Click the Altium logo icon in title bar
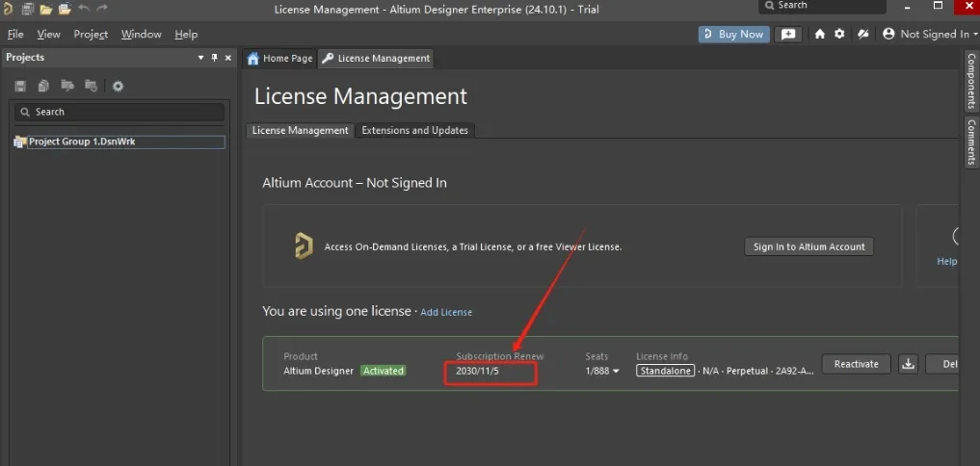This screenshot has width=980, height=466. (x=8, y=9)
